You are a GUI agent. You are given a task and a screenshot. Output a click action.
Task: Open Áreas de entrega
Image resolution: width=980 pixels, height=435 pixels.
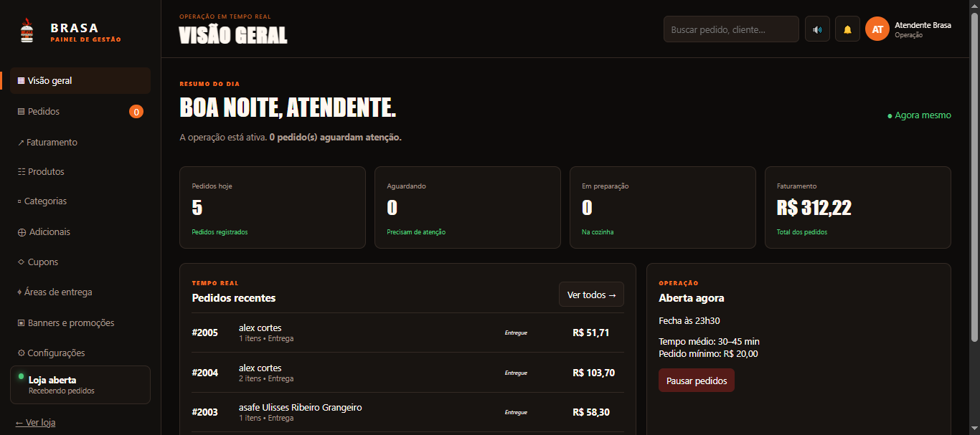click(x=80, y=292)
